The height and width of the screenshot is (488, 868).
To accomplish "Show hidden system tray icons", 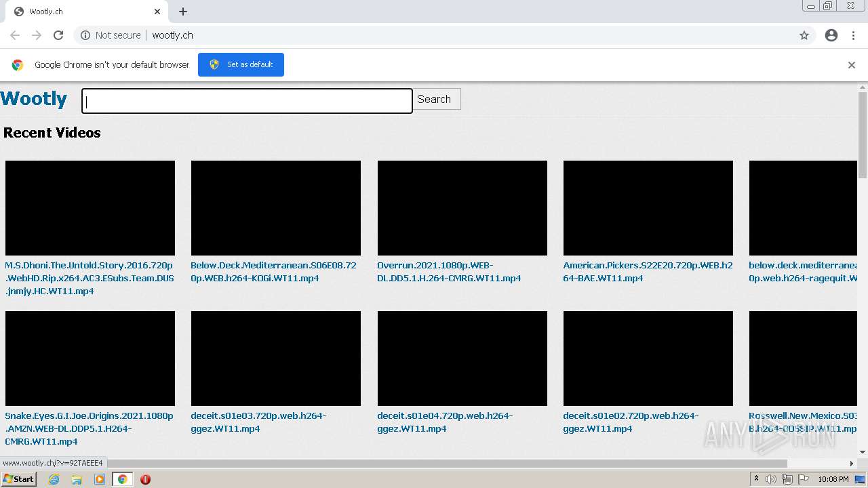I will pos(756,479).
